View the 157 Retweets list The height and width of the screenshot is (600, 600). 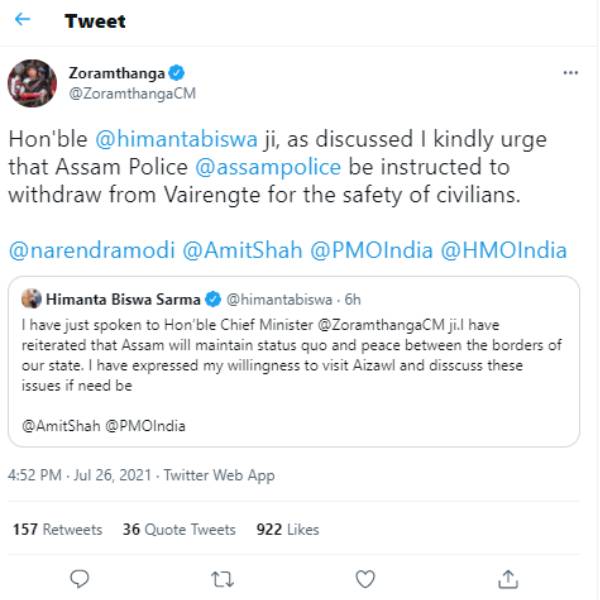(x=58, y=529)
